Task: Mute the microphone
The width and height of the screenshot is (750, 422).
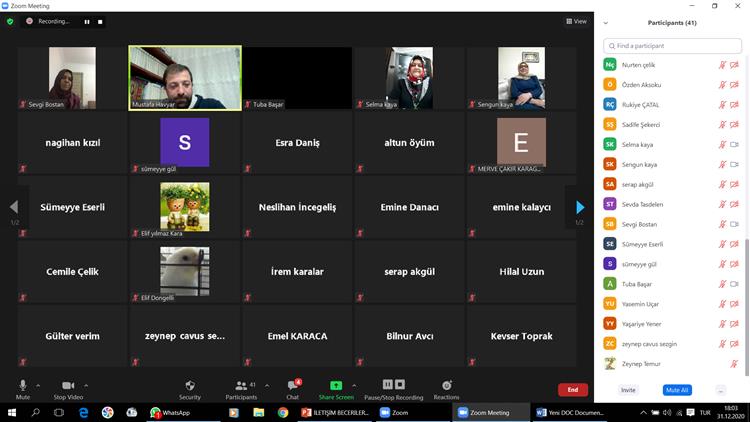Action: tap(22, 389)
